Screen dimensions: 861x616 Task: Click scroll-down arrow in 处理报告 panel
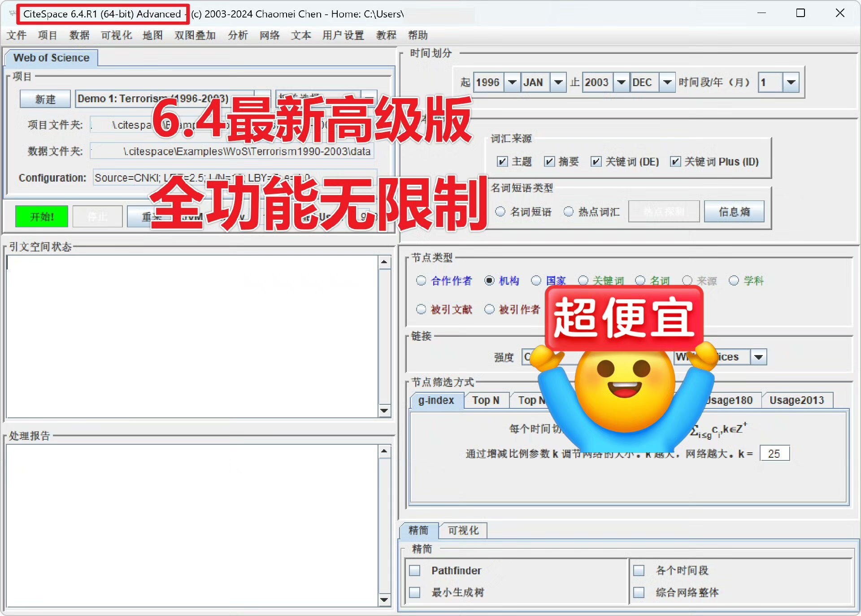tap(384, 599)
